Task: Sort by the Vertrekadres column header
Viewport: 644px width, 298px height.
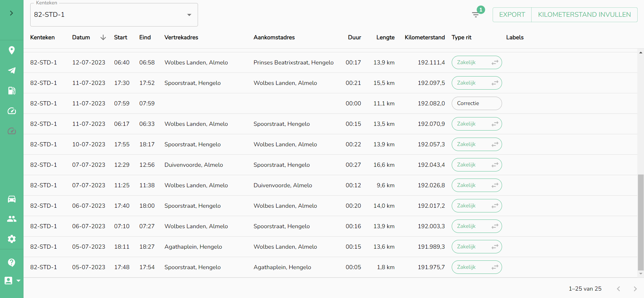Action: pos(181,37)
